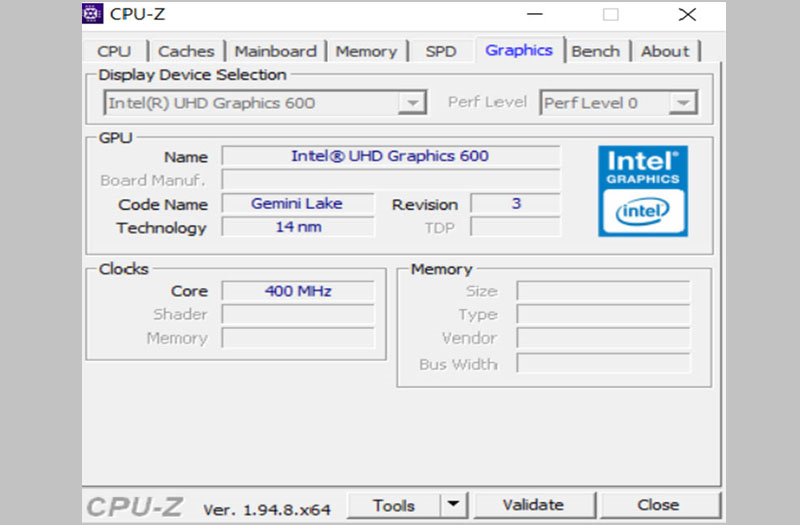Screen dimensions: 800x525
Task: Click the Revision value 3
Action: pos(515,204)
